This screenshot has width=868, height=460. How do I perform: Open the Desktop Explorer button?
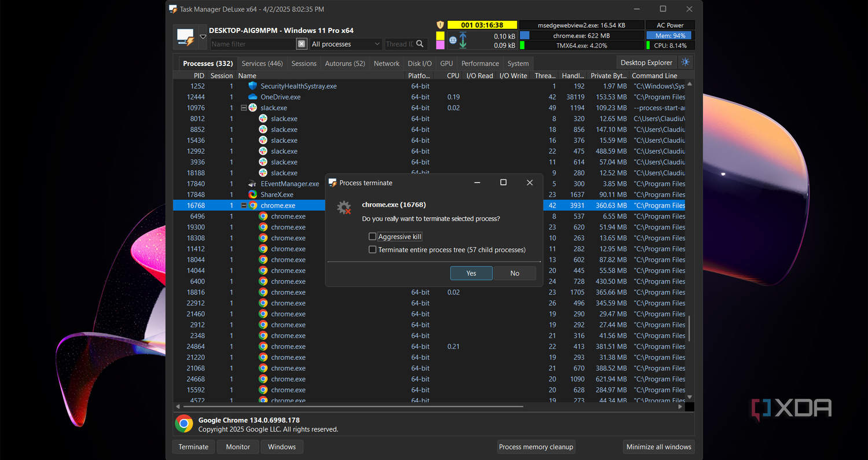[x=646, y=62]
